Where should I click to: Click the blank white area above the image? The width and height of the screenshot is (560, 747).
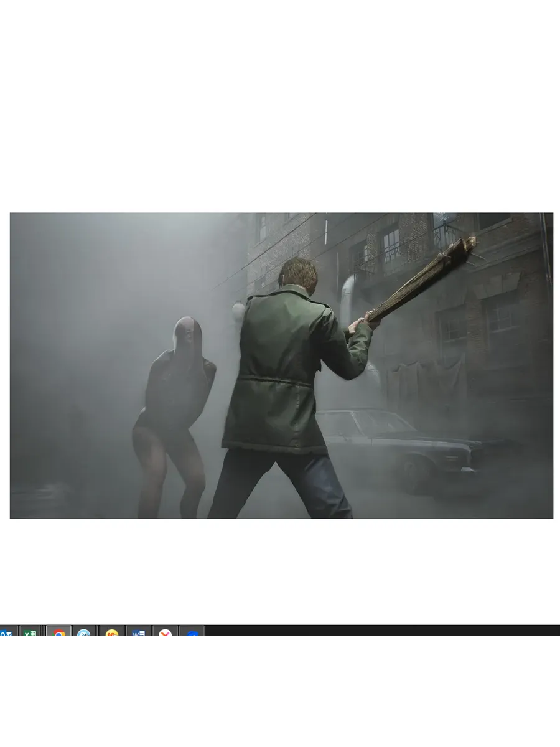pos(280,106)
